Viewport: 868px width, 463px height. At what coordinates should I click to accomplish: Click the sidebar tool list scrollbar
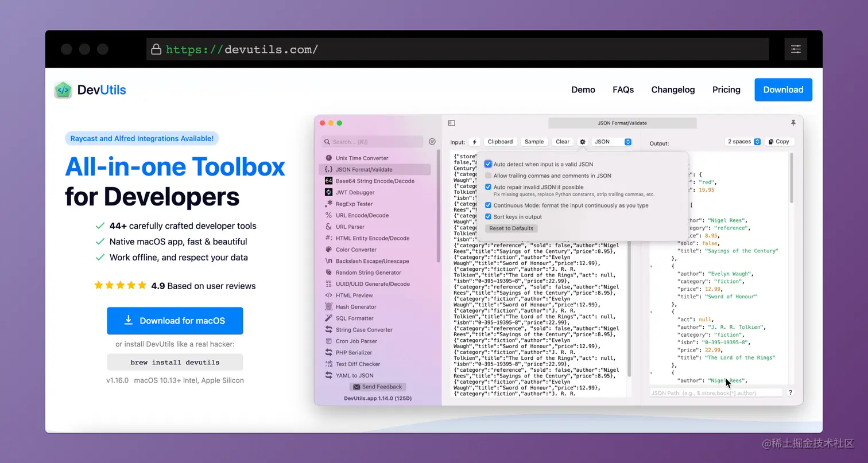(439, 207)
